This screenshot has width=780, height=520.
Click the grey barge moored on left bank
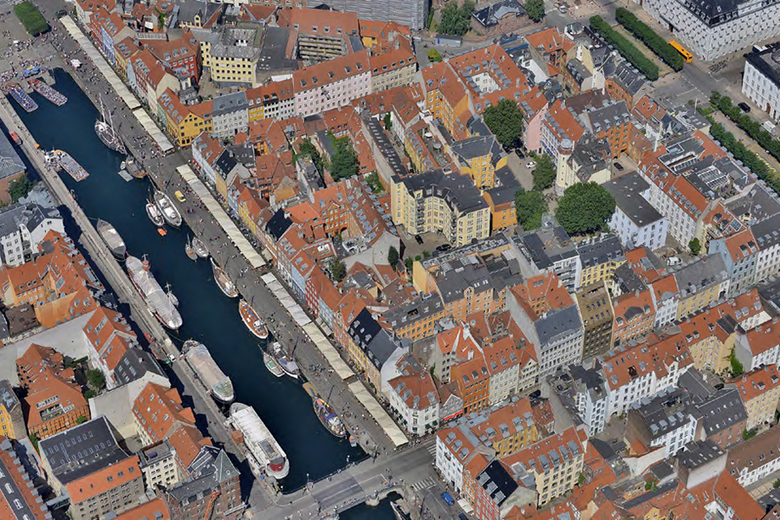click(111, 238)
